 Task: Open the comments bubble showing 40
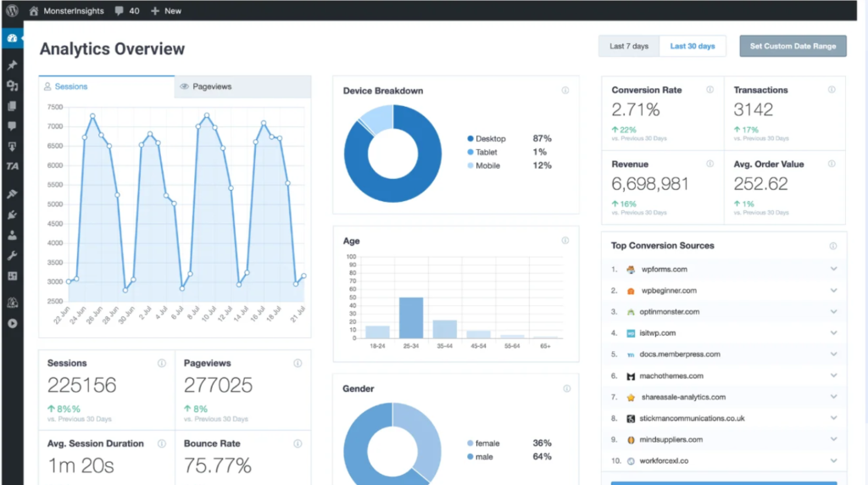(127, 10)
